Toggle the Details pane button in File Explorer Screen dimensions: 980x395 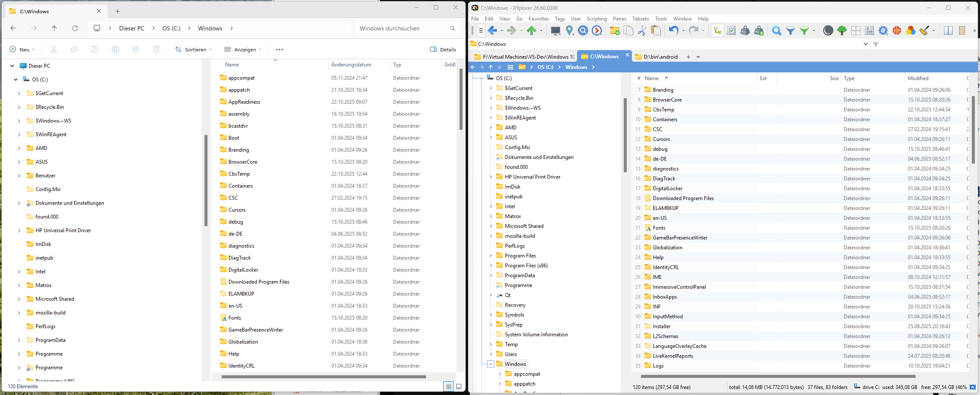(443, 49)
